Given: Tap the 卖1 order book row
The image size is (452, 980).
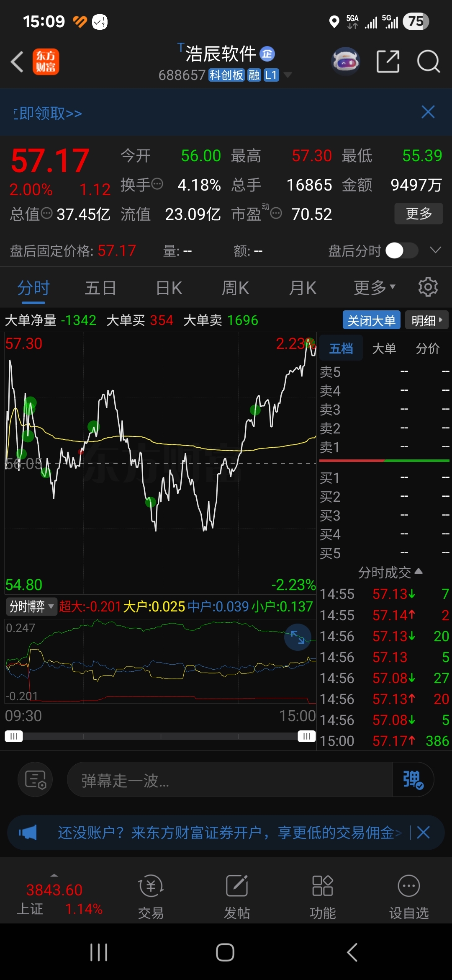Looking at the screenshot, I should click(x=384, y=447).
